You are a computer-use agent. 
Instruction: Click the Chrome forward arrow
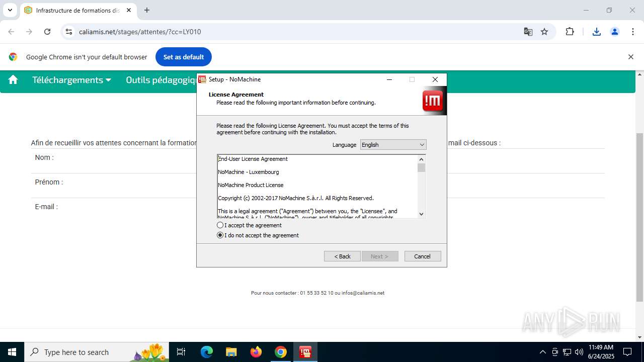click(x=29, y=32)
